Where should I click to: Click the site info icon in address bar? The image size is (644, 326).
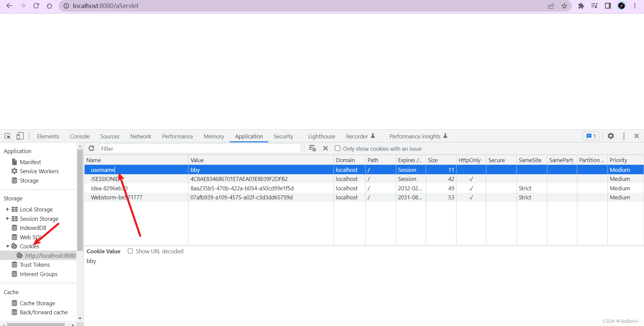(x=66, y=6)
